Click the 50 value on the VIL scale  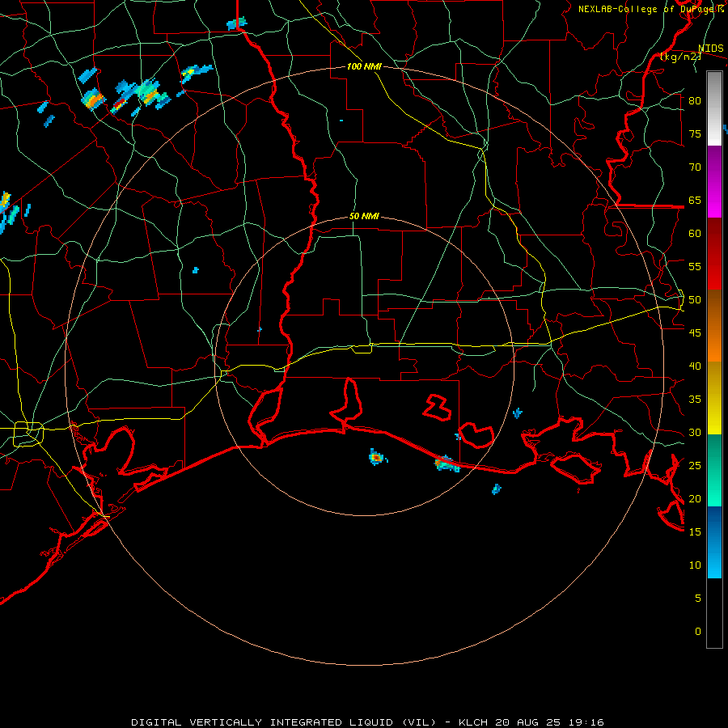click(695, 300)
